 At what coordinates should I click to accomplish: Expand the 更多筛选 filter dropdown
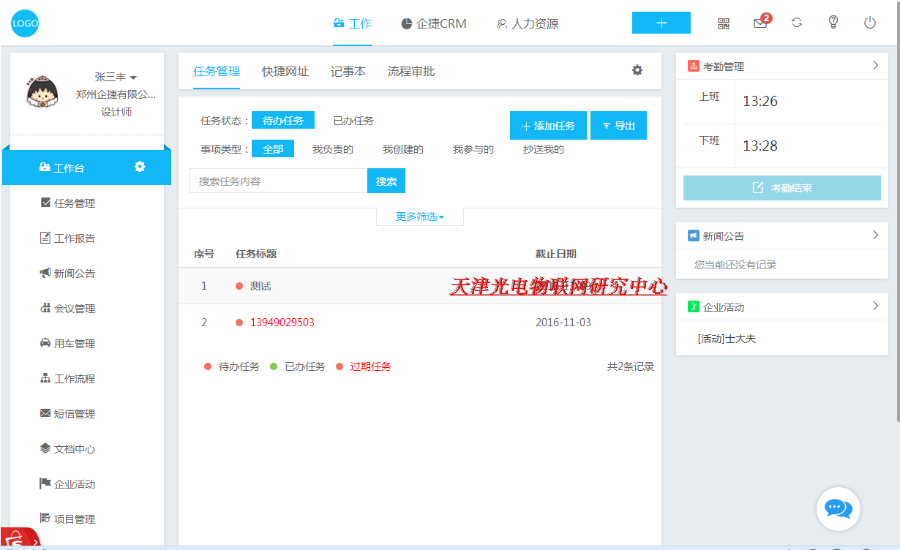(420, 216)
